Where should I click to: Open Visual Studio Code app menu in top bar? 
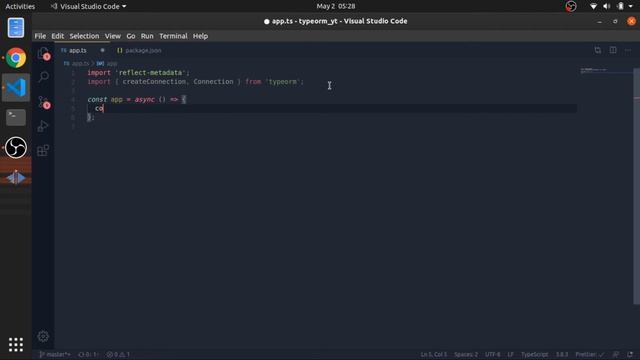pyautogui.click(x=88, y=6)
